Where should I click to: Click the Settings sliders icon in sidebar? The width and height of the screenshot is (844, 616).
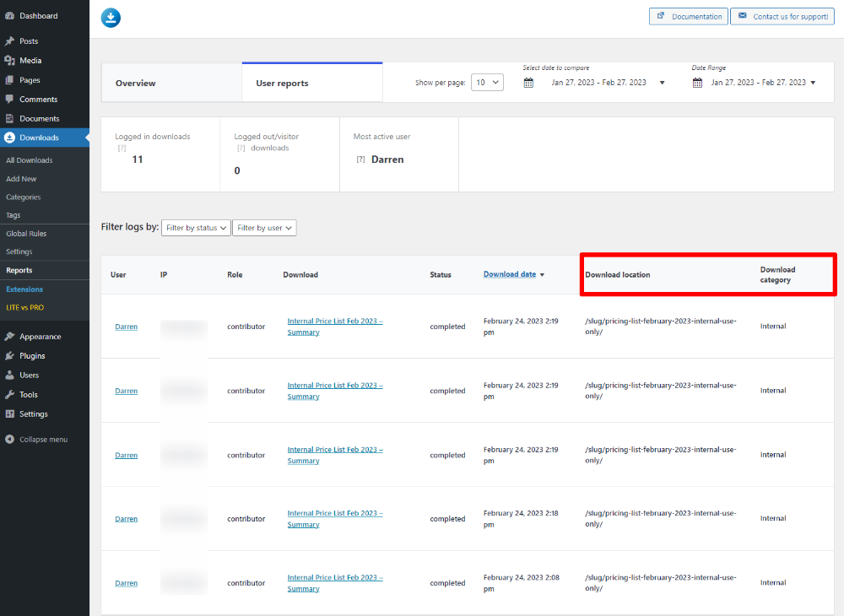coord(9,413)
